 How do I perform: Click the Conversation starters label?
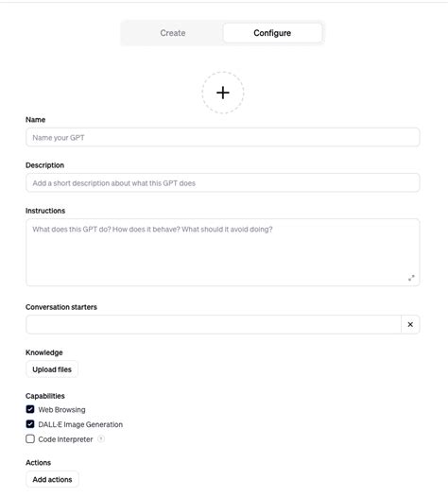coord(61,307)
